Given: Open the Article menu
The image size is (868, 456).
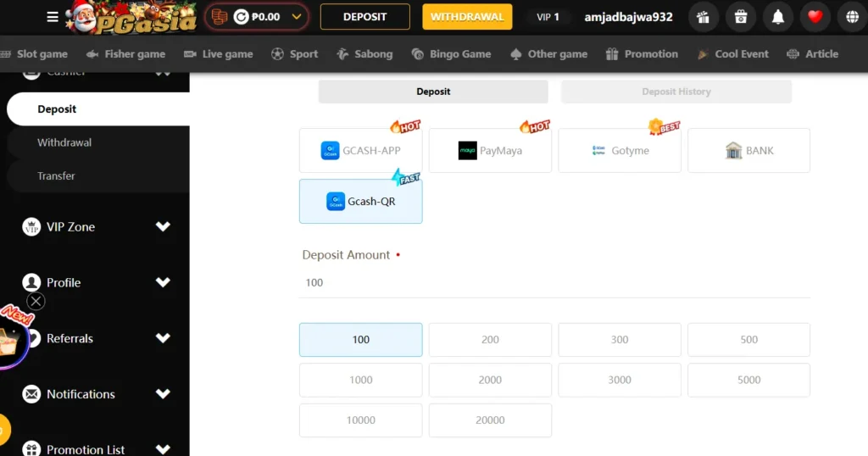Looking at the screenshot, I should click(x=812, y=53).
